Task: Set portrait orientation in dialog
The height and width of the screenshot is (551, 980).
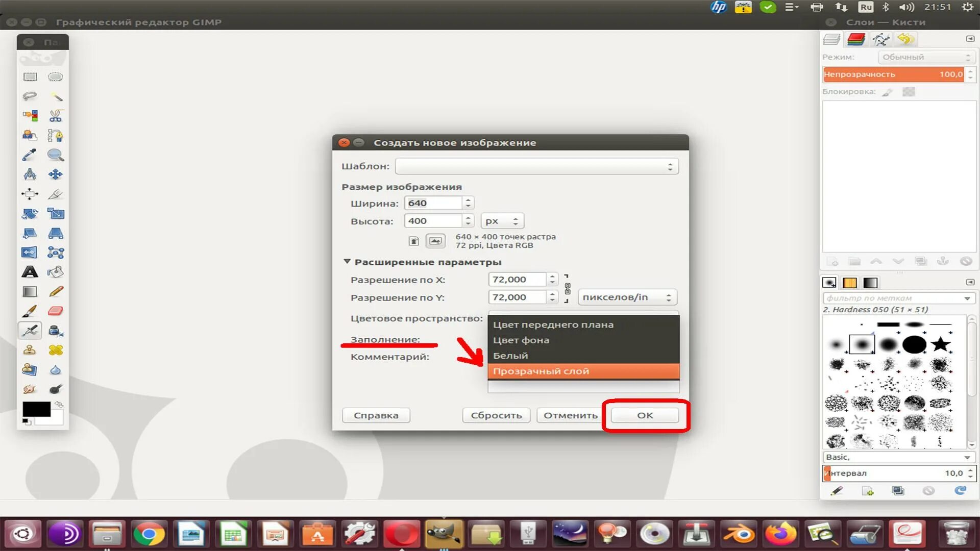Action: click(414, 241)
